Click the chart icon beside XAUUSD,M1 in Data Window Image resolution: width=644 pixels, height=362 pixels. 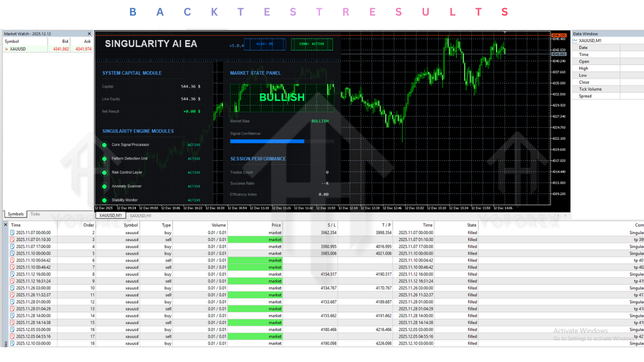pyautogui.click(x=576, y=40)
